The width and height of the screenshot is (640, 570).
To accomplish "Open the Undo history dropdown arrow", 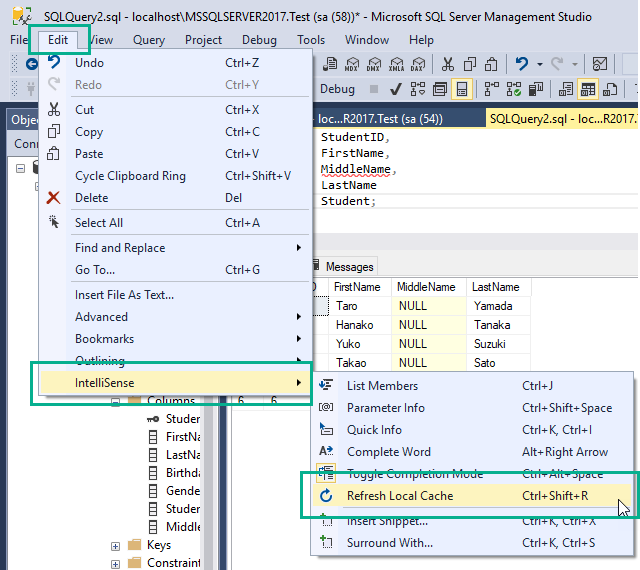I will (538, 64).
